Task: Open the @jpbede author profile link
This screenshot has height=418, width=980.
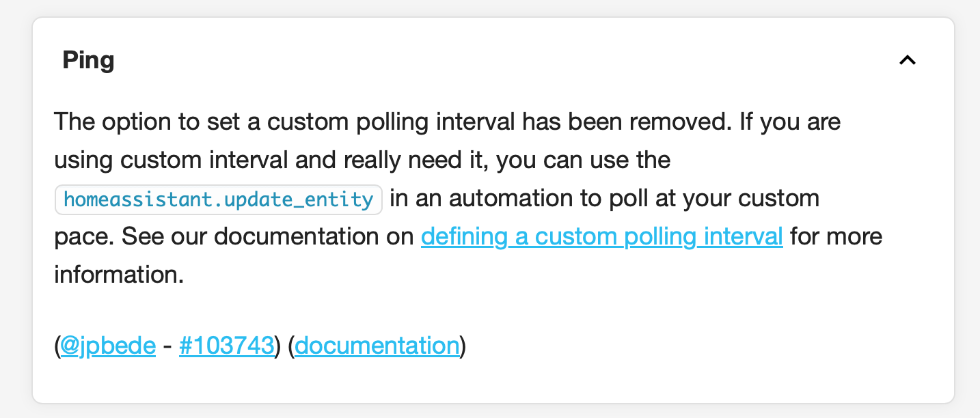Action: click(108, 346)
